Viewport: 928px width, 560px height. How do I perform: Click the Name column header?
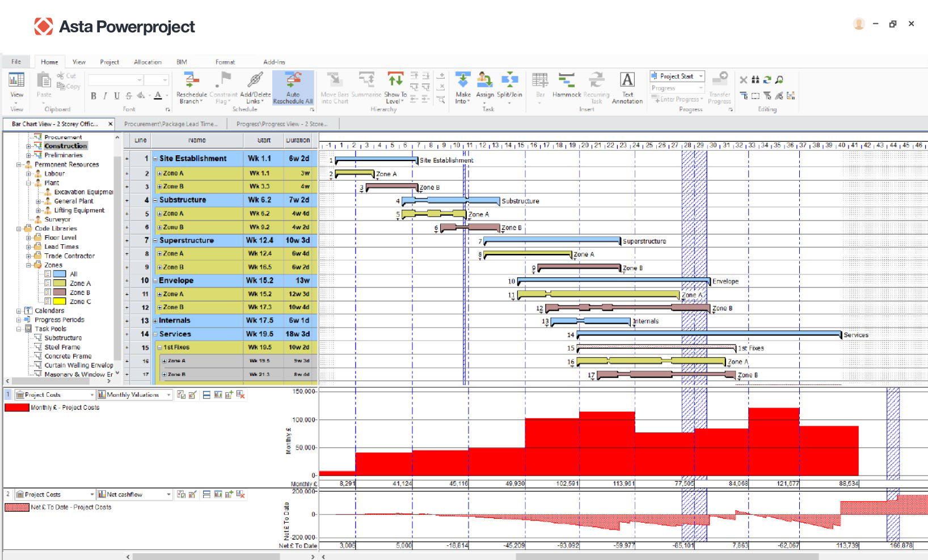click(197, 141)
